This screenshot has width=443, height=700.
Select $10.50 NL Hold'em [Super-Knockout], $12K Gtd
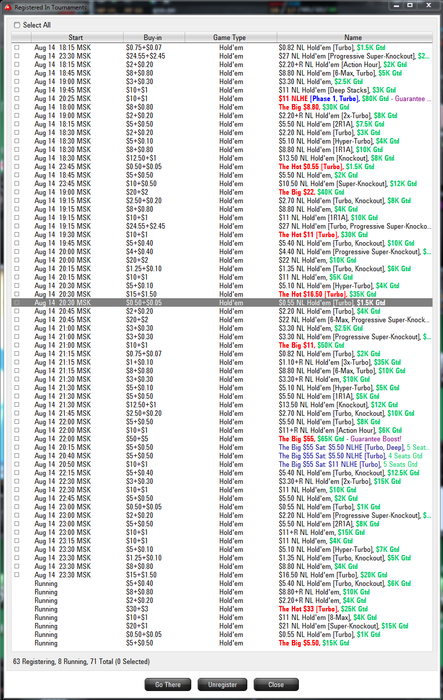coord(222,183)
